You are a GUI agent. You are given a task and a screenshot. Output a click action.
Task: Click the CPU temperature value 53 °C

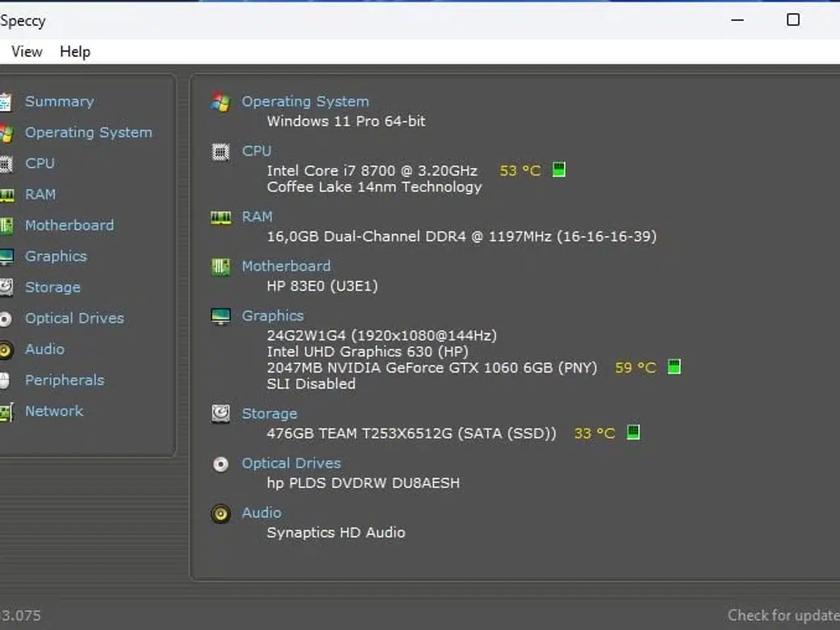click(520, 171)
